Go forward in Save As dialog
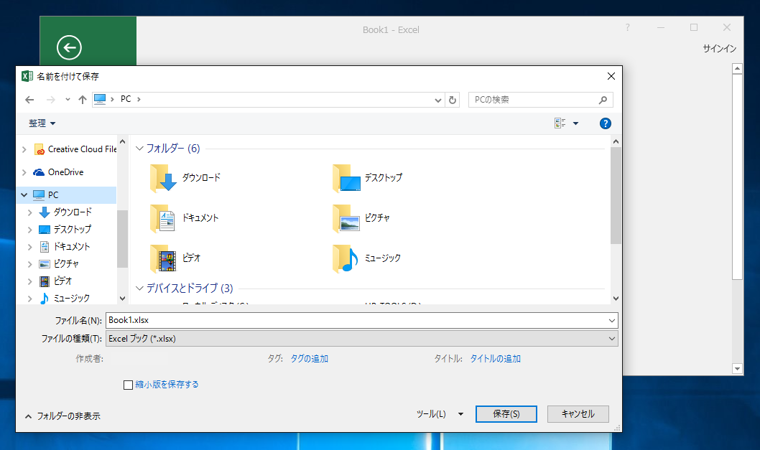 tap(50, 99)
